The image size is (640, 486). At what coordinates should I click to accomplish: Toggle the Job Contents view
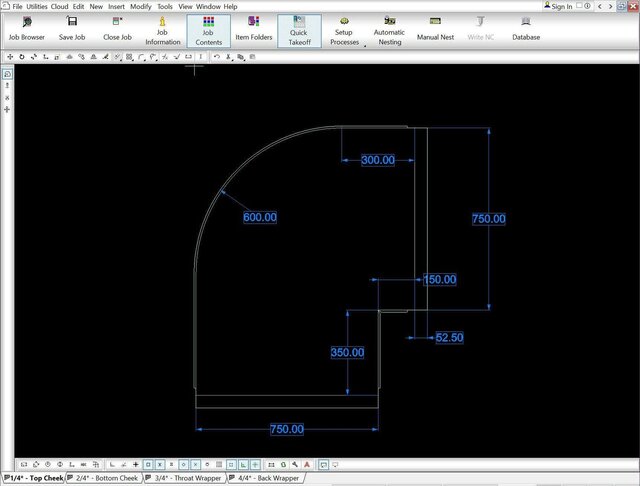click(x=207, y=30)
